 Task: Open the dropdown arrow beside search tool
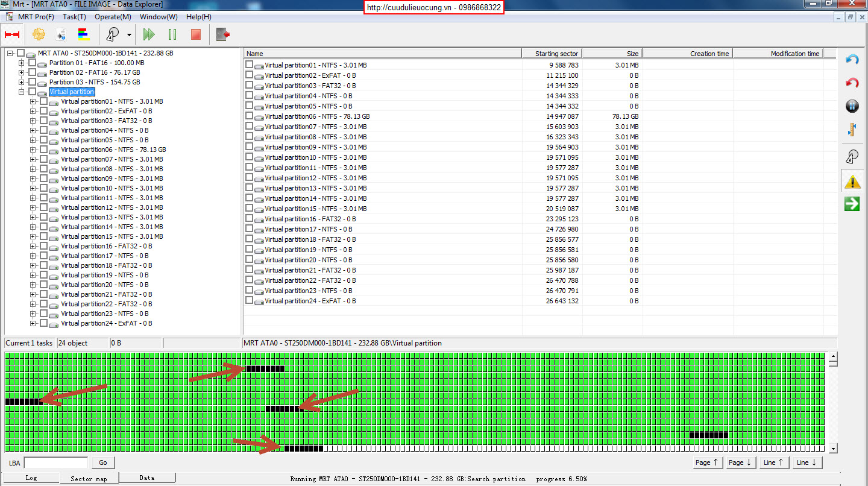129,35
